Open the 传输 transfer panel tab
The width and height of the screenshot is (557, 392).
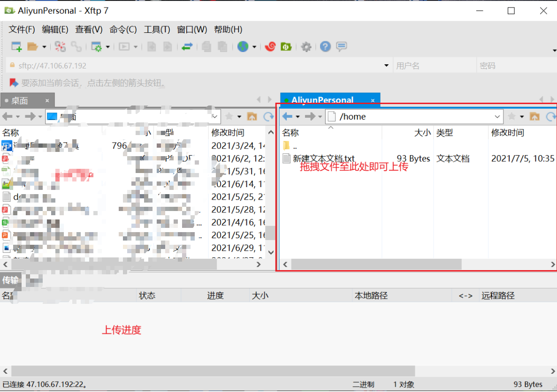coord(10,280)
